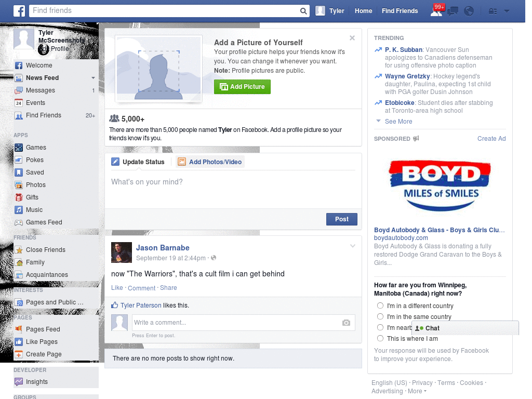Click the green Add Picture button

tap(242, 87)
